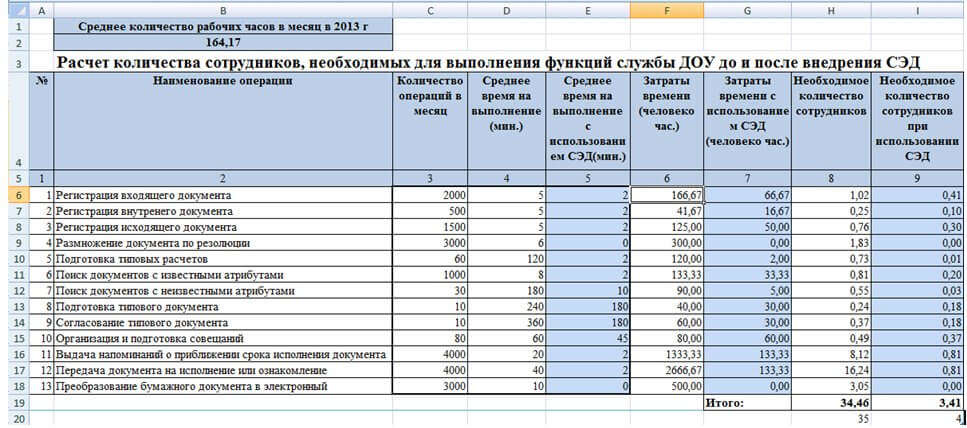
Task: Click the title cell with 164,17 value
Action: [223, 43]
